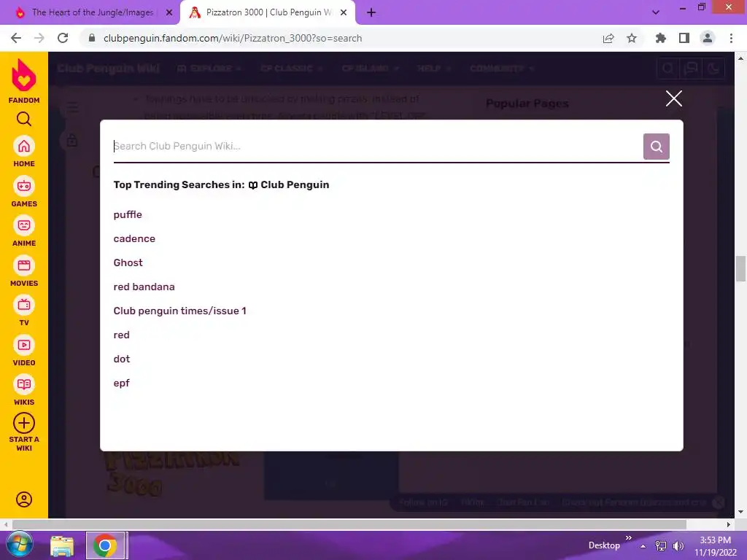Open the TV section icon

tap(24, 305)
